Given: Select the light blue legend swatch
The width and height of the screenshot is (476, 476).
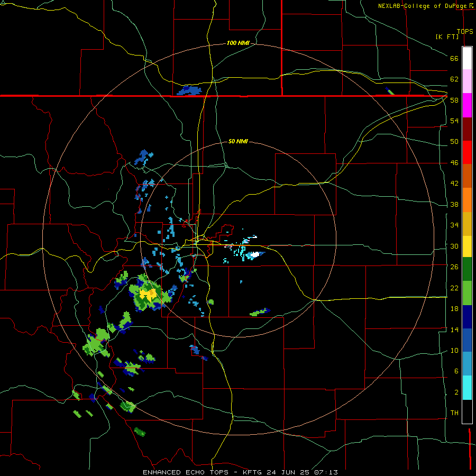Looking at the screenshot, I should (467, 364).
